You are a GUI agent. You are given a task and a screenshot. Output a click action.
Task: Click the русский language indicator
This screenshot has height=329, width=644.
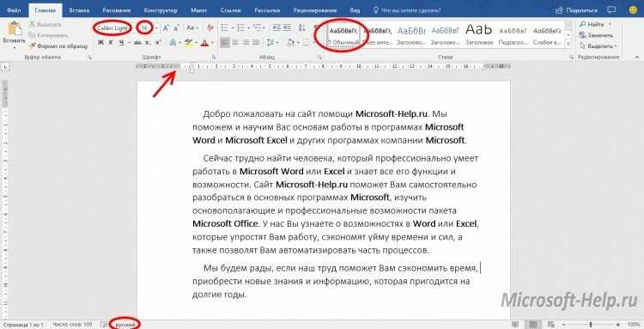click(125, 325)
